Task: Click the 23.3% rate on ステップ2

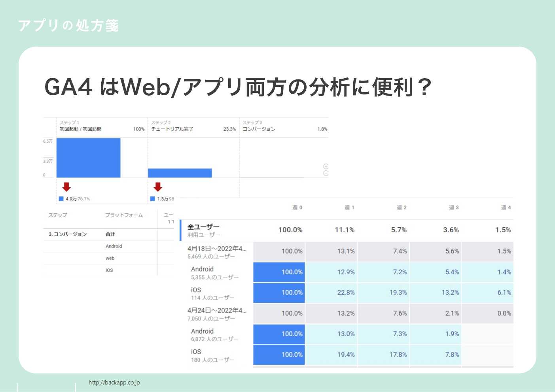Action: pos(230,128)
